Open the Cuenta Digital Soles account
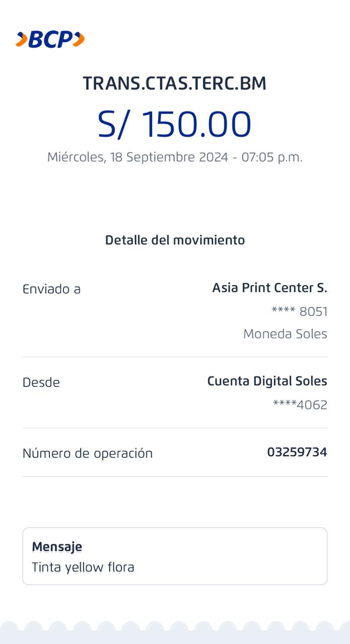The image size is (350, 644). click(x=267, y=381)
